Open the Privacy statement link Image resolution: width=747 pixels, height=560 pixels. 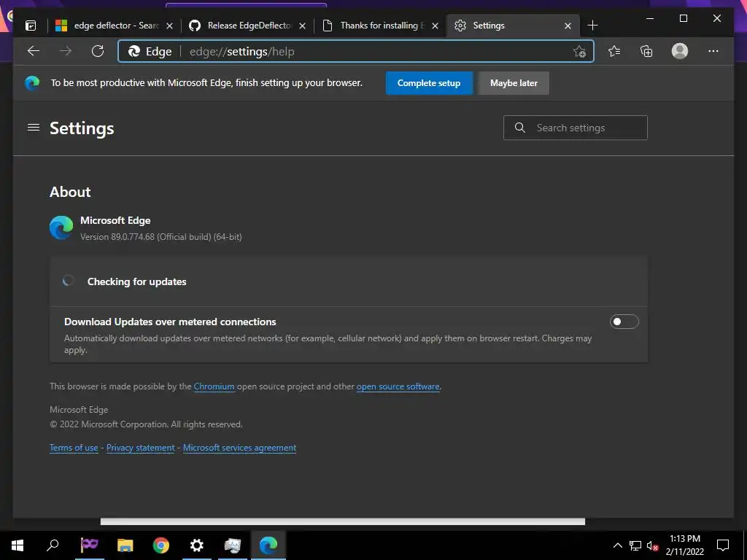click(141, 448)
